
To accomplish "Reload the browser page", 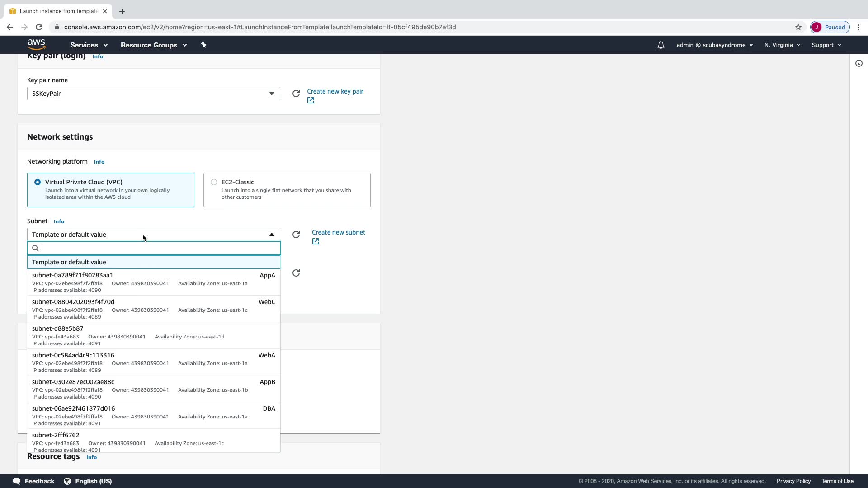I will tap(39, 27).
